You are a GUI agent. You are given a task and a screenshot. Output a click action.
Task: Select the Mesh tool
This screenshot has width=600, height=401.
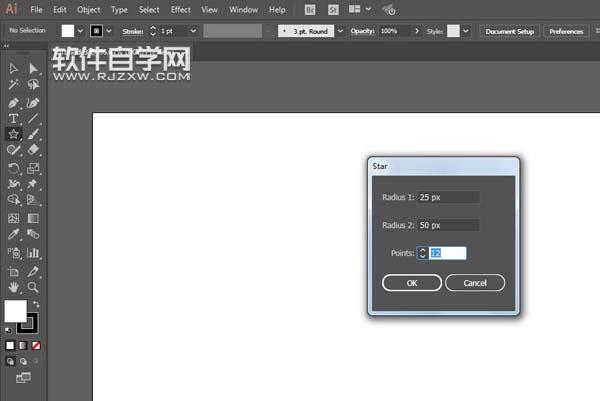(13, 218)
